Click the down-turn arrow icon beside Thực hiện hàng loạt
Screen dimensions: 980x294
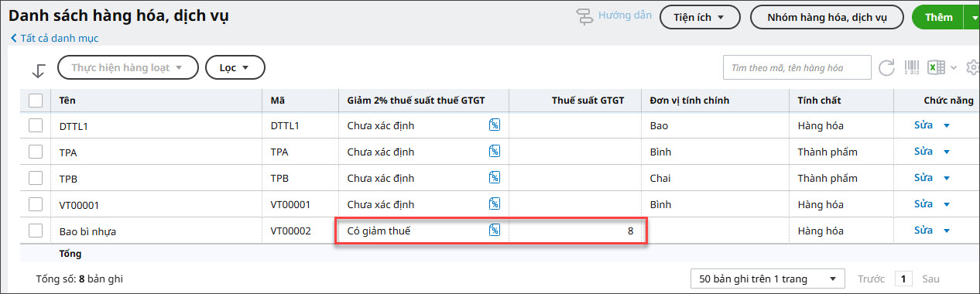coord(39,70)
